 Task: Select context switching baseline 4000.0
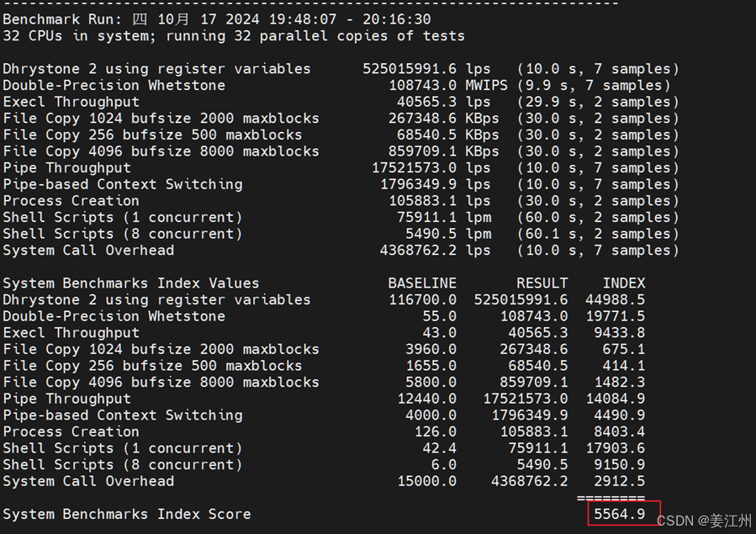(x=431, y=415)
